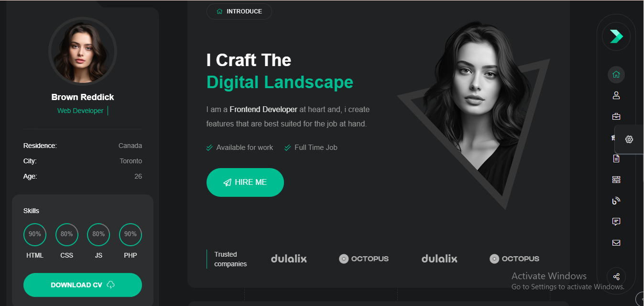Open the testimonial chat bubble icon
The image size is (644, 306).
(x=616, y=222)
